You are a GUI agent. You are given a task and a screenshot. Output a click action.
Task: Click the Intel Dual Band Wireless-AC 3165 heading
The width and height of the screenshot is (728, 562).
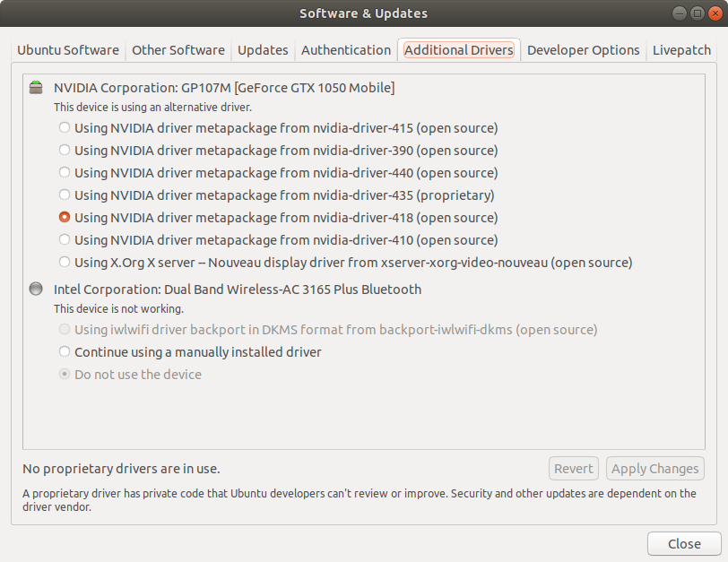pyautogui.click(x=238, y=290)
